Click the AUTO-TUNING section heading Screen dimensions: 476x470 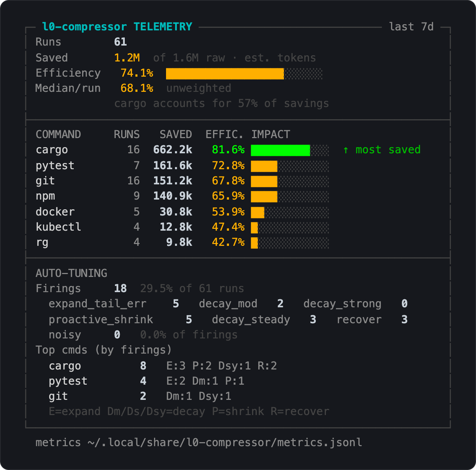71,273
